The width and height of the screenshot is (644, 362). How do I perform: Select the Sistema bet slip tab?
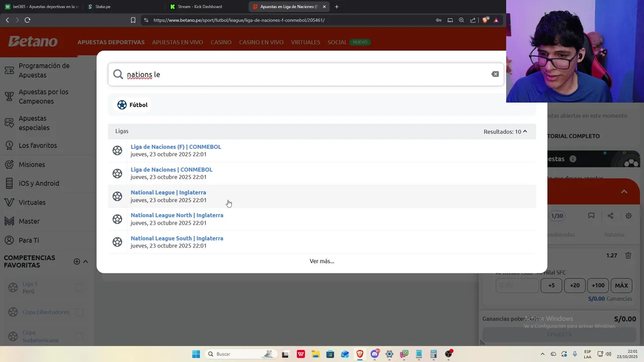(x=614, y=235)
